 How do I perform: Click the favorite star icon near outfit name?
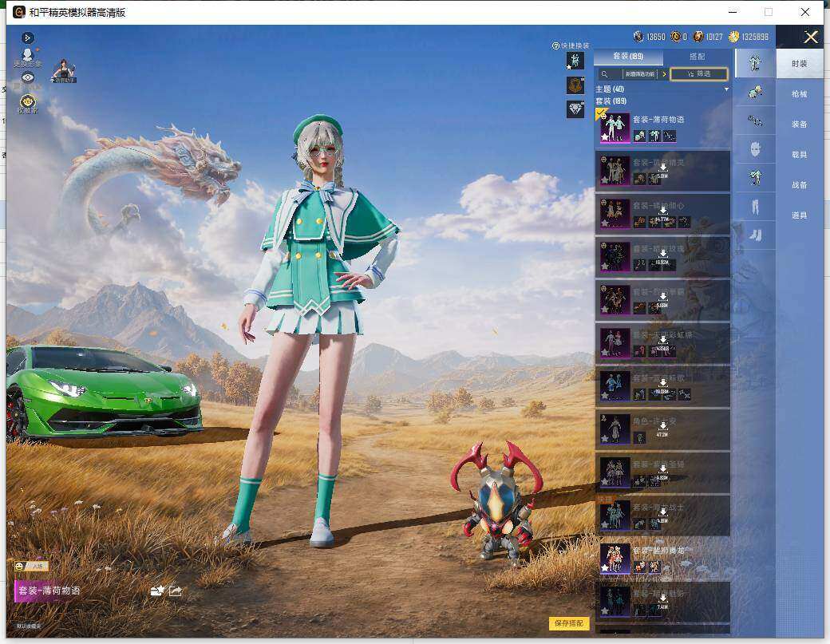tap(157, 591)
